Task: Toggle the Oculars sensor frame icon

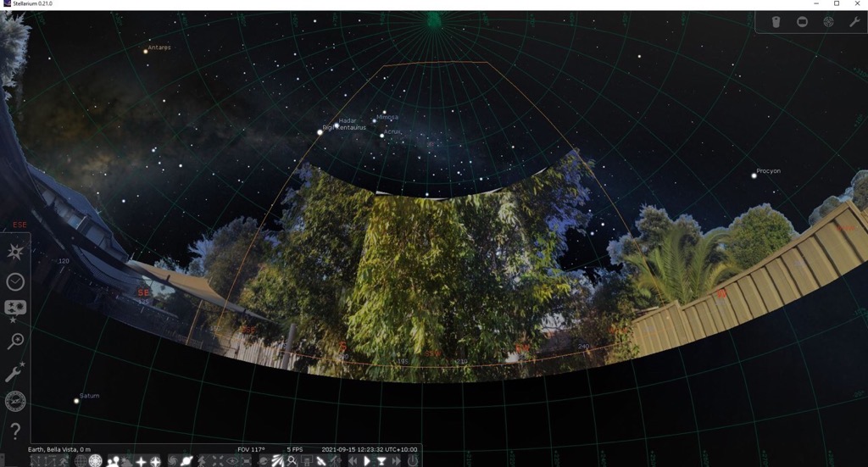Action: pos(802,21)
